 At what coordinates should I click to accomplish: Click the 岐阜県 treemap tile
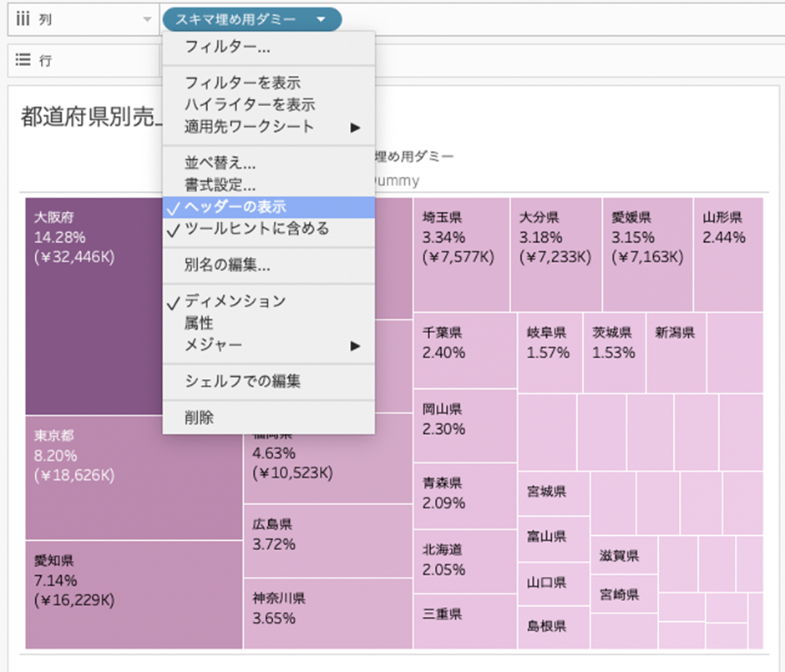[x=550, y=353]
